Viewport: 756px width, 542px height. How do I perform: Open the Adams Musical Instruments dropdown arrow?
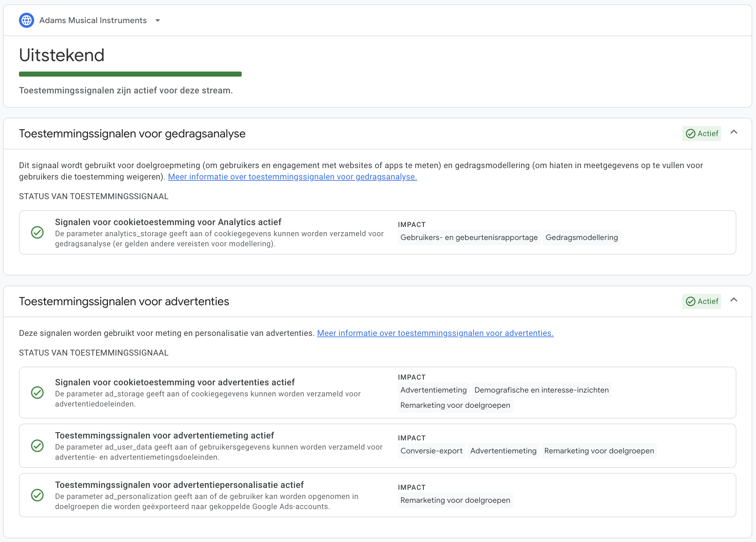(158, 20)
